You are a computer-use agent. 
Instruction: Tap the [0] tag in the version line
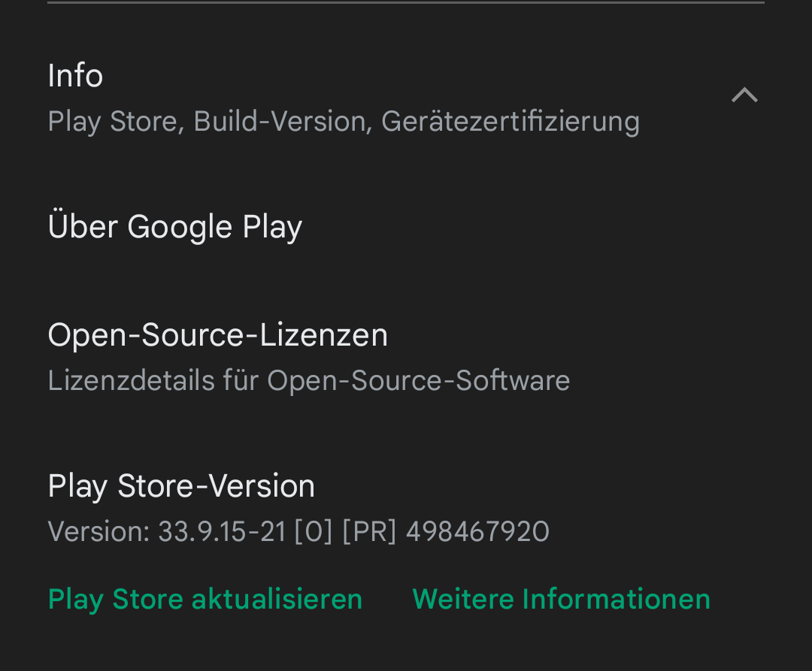pos(313,532)
